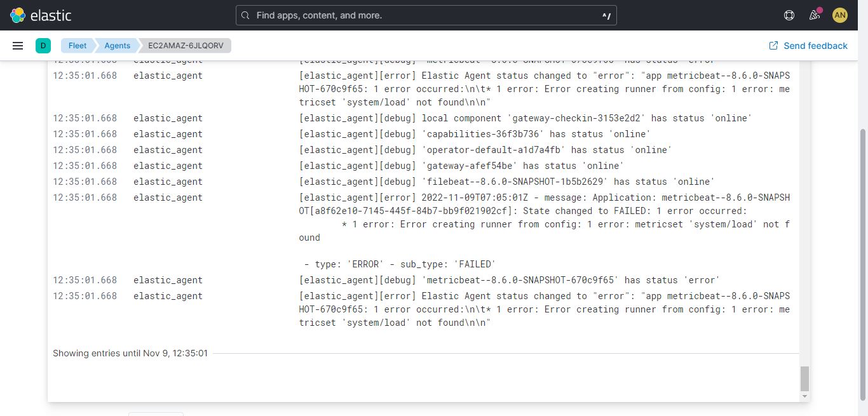Click the magnifier icon in the search bar
The height and width of the screenshot is (416, 868).
point(245,15)
